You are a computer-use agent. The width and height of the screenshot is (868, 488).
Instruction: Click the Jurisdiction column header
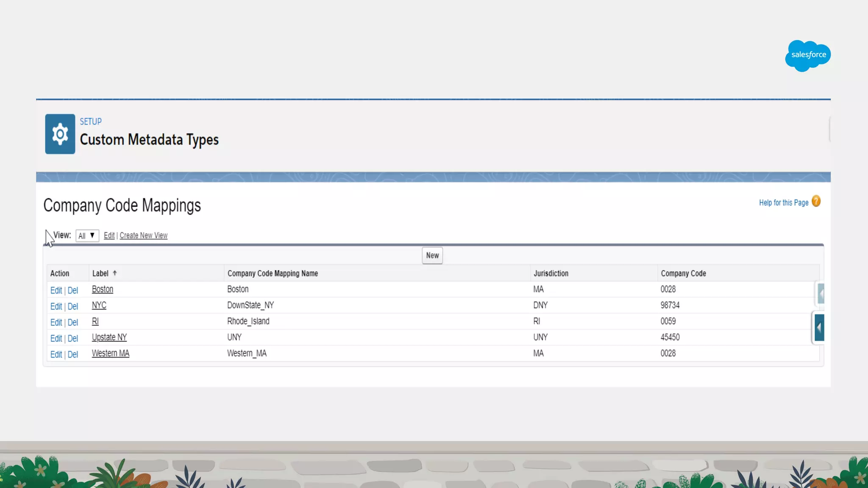click(x=551, y=273)
